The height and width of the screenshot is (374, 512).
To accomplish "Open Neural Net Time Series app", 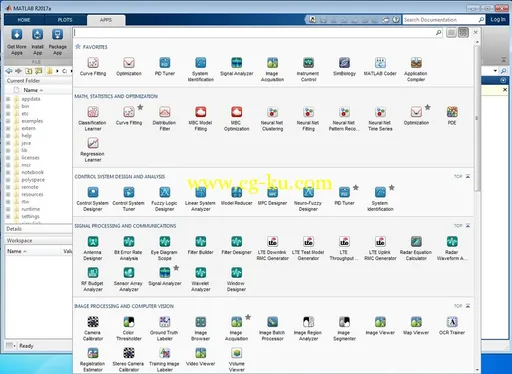I will (380, 118).
